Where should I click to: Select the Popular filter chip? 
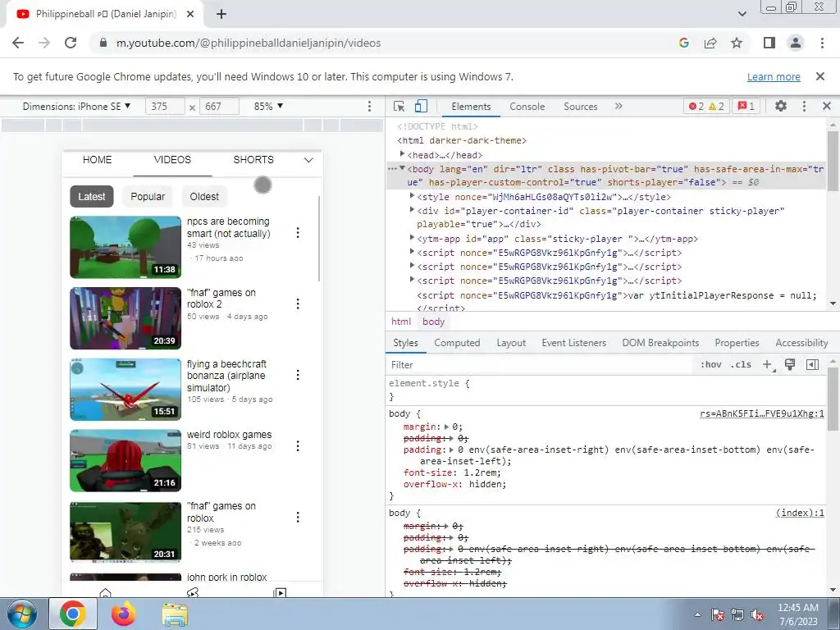[148, 197]
